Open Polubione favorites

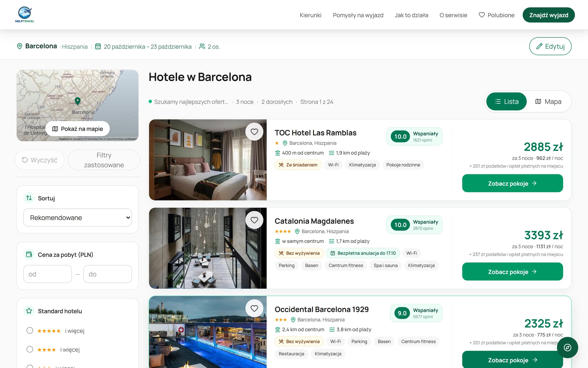(x=496, y=15)
